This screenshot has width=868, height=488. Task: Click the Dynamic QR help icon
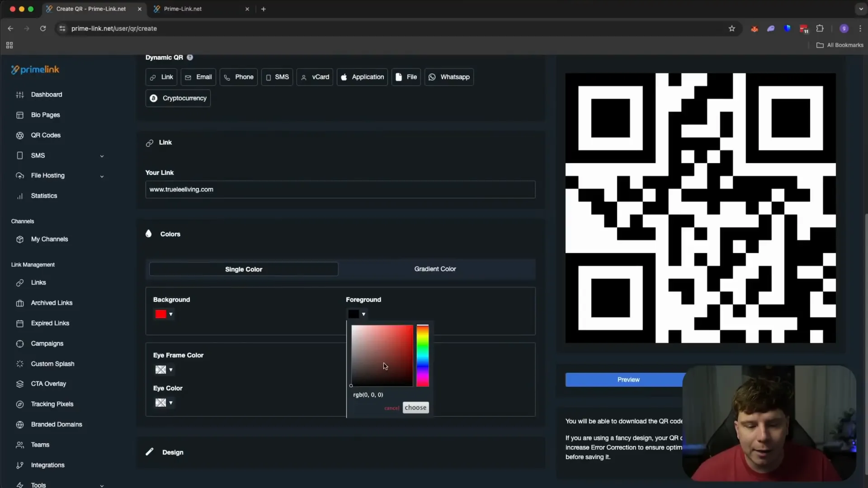190,57
